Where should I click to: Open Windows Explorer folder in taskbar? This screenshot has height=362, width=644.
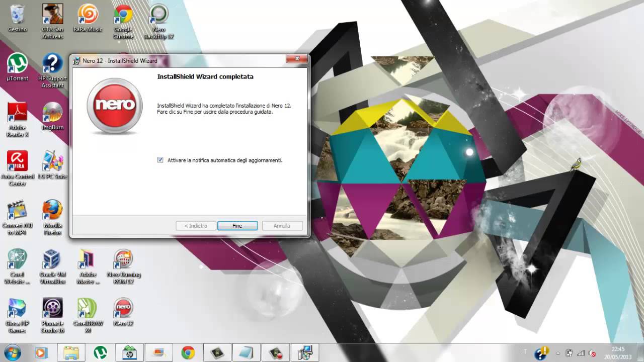tap(71, 353)
